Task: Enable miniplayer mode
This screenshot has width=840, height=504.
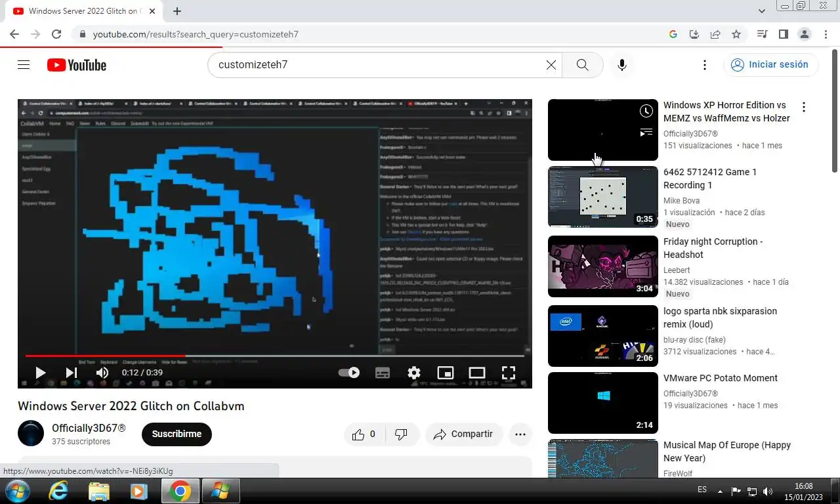Action: [446, 373]
